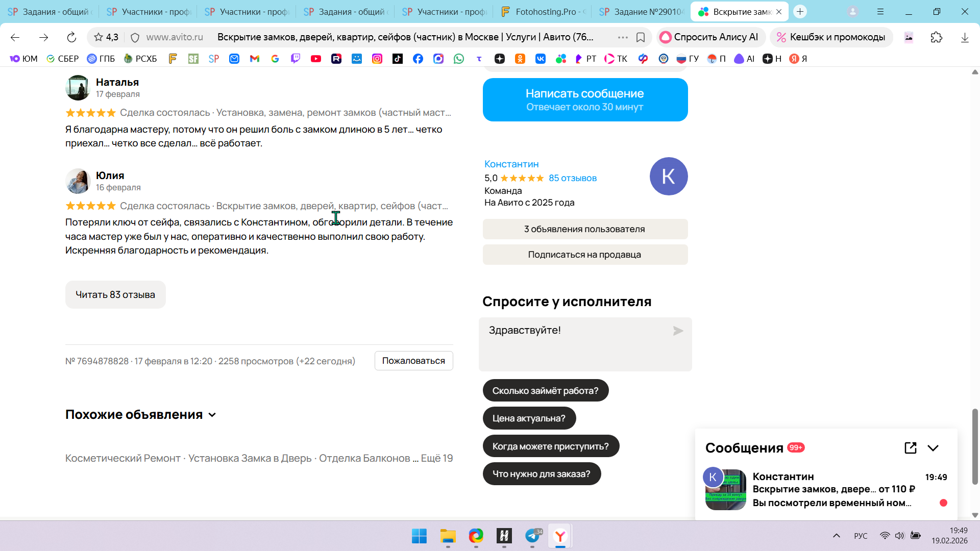Bookmark this page icon

click(x=641, y=37)
